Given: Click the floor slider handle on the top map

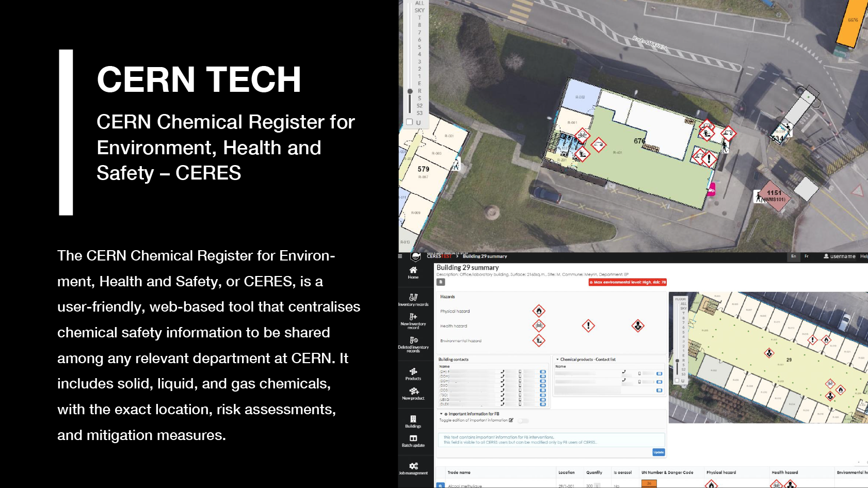Looking at the screenshot, I should pos(410,91).
